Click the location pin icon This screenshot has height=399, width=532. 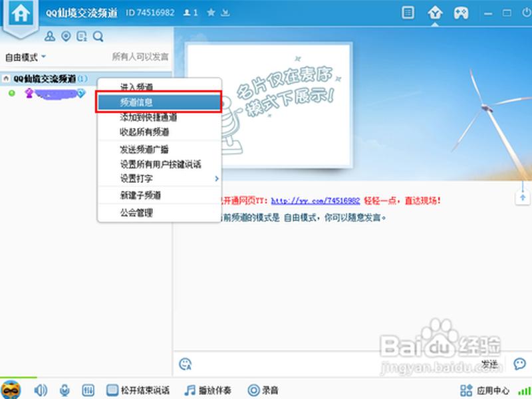click(66, 36)
